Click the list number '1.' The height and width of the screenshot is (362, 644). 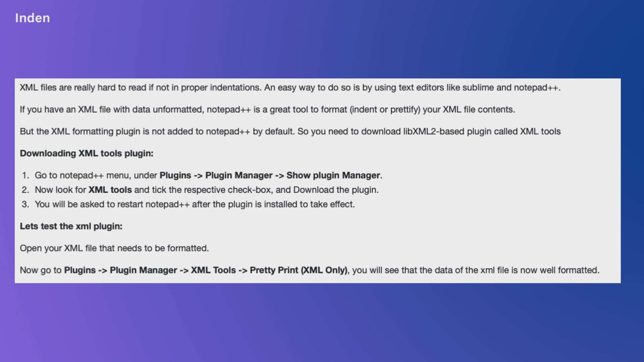[25, 175]
